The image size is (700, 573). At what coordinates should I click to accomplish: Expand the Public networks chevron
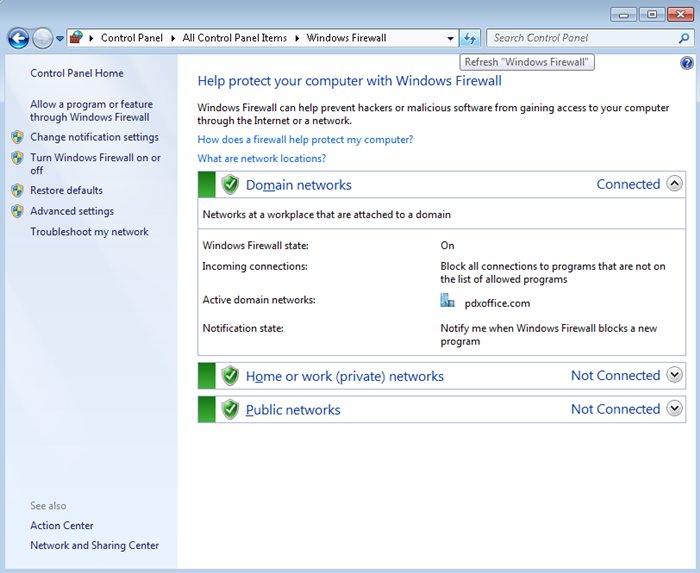[x=675, y=408]
